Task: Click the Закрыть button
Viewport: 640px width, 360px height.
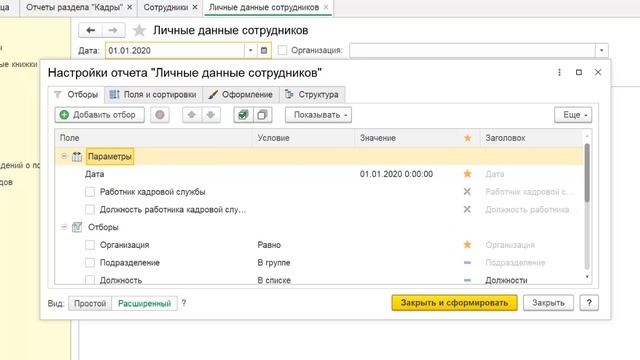Action: pyautogui.click(x=548, y=303)
